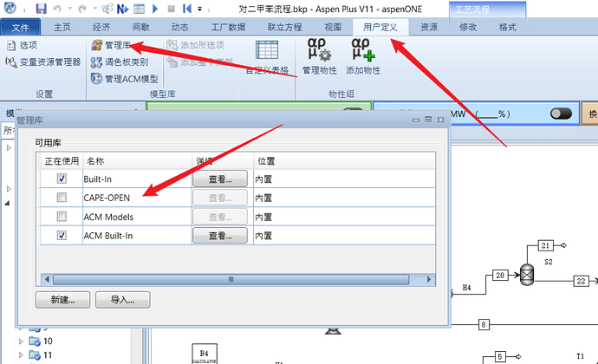Open the quick access toolbar customize dropdown

point(200,9)
